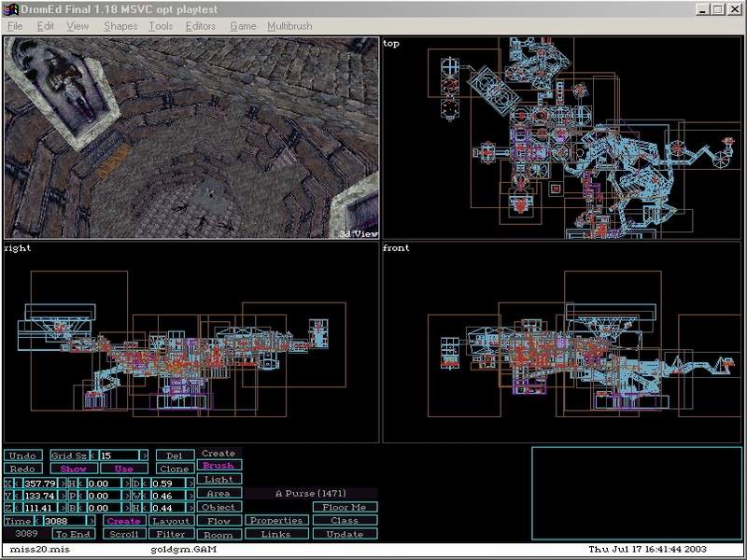Click inside the front wireframe viewport
747x560 pixels.
click(562, 343)
